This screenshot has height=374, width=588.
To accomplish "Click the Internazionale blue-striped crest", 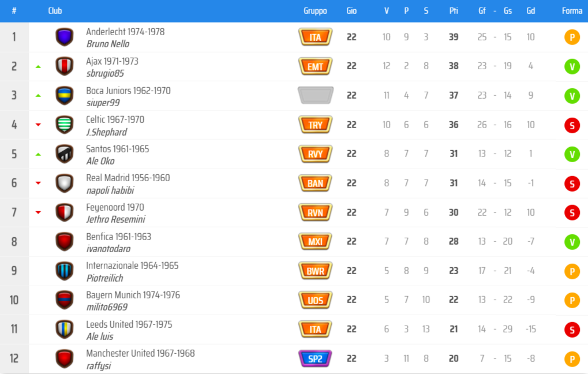I will pos(65,271).
